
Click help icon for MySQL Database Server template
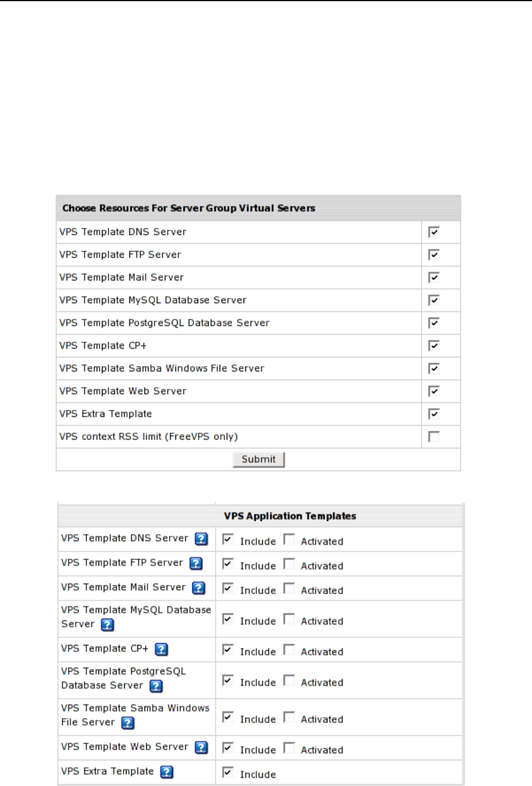coord(107,625)
